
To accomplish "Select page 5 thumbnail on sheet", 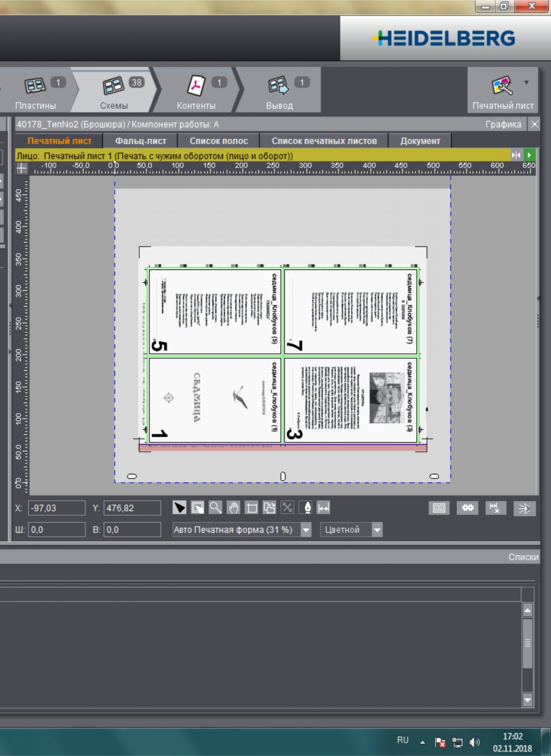I will click(x=215, y=311).
